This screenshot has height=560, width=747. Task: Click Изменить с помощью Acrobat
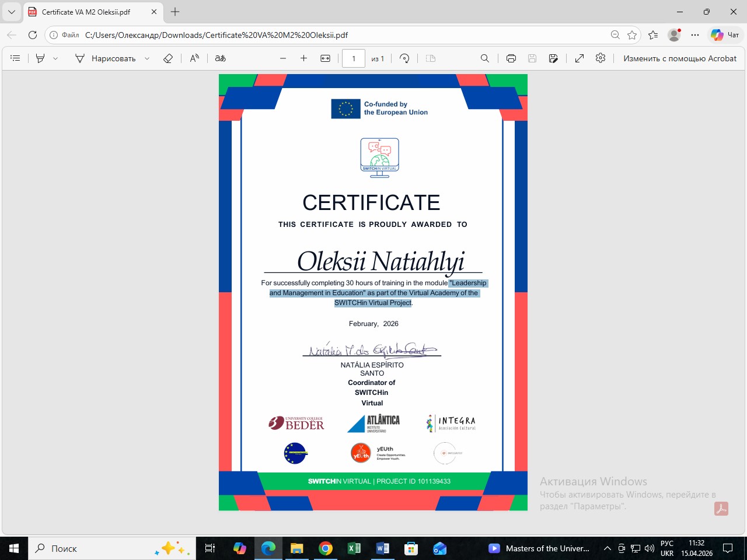click(680, 58)
